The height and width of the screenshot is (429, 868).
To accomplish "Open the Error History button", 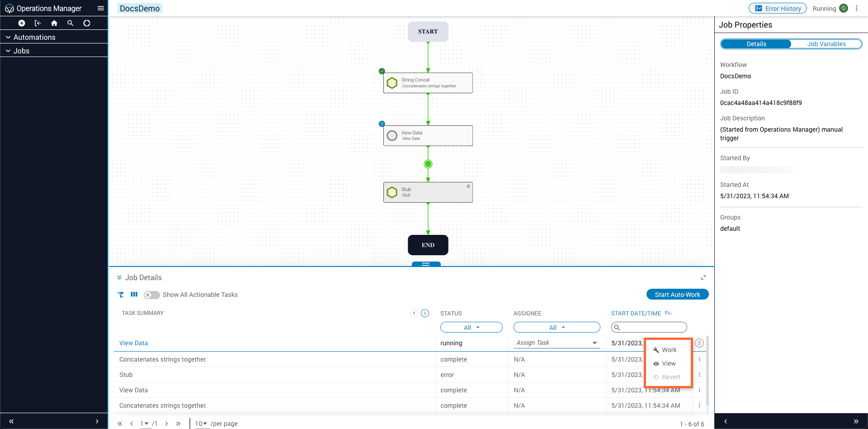I will pyautogui.click(x=778, y=8).
